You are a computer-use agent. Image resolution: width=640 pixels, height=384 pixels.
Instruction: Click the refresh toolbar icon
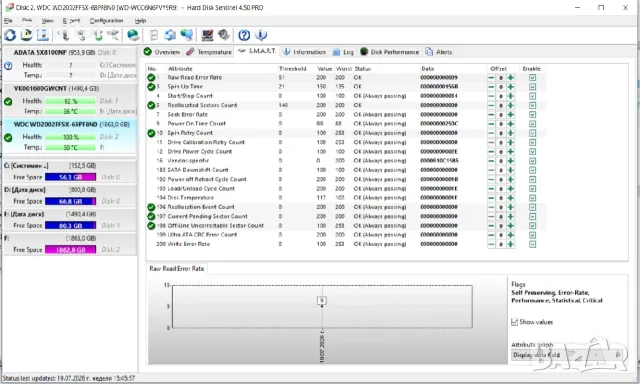10,35
